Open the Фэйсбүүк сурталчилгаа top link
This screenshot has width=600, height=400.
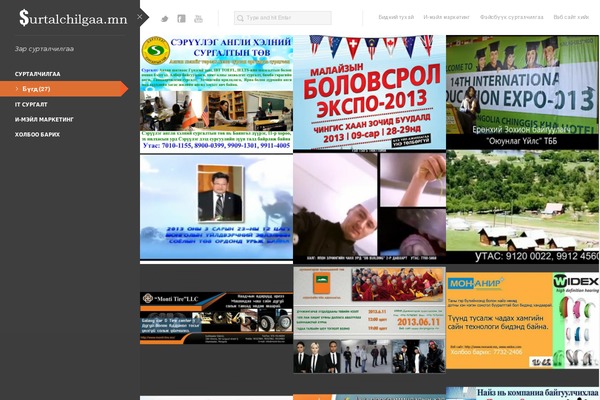click(x=512, y=17)
